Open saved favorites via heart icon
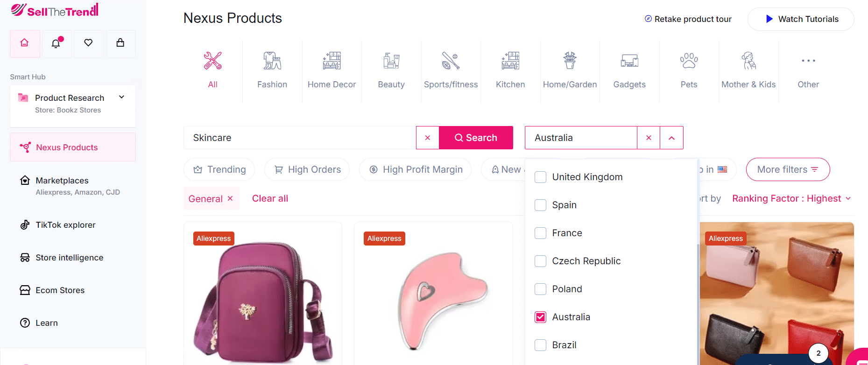The image size is (868, 365). coord(88,43)
